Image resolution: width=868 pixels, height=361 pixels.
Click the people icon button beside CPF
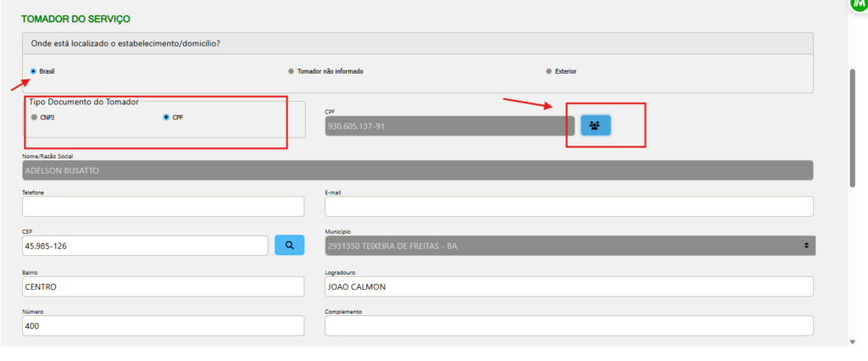(x=595, y=125)
